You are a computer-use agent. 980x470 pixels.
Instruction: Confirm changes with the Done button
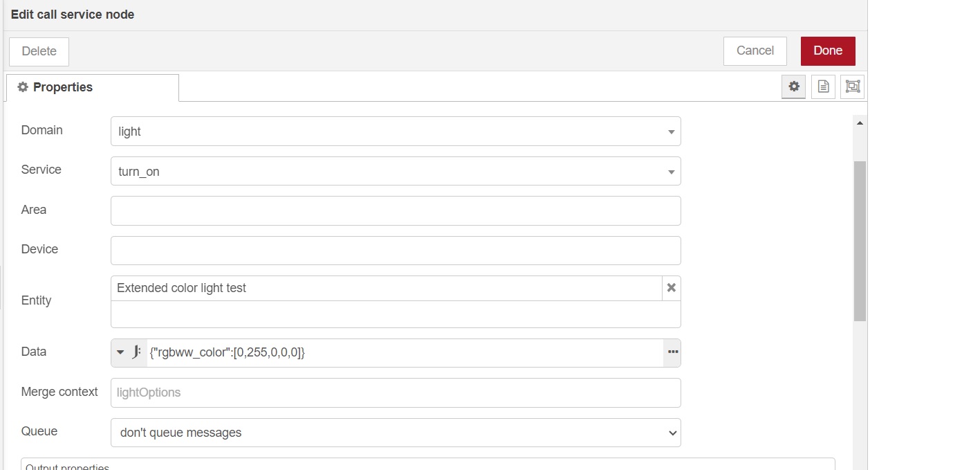pyautogui.click(x=827, y=51)
